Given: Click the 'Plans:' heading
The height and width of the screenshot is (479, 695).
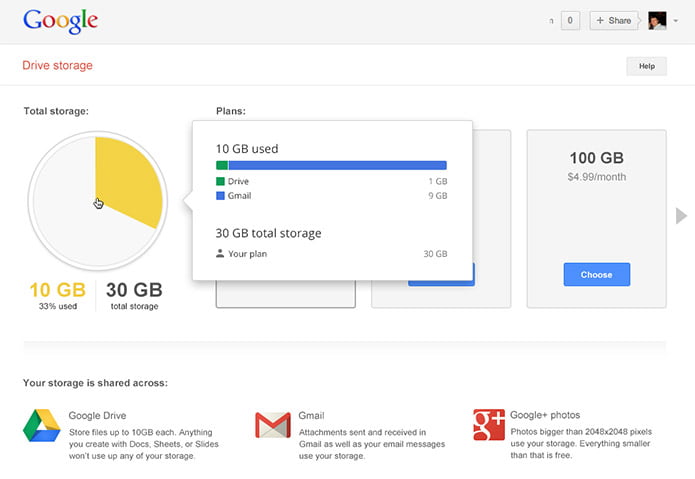Looking at the screenshot, I should click(231, 111).
